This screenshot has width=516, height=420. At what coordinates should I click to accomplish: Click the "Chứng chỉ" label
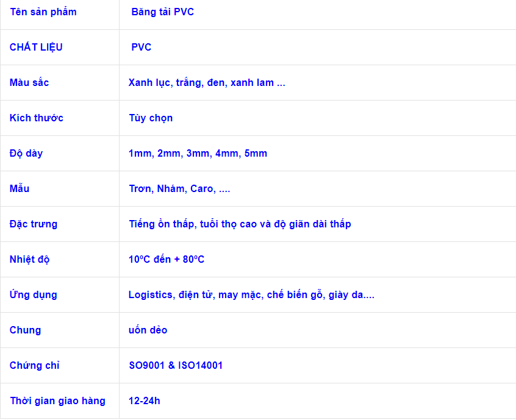35,365
